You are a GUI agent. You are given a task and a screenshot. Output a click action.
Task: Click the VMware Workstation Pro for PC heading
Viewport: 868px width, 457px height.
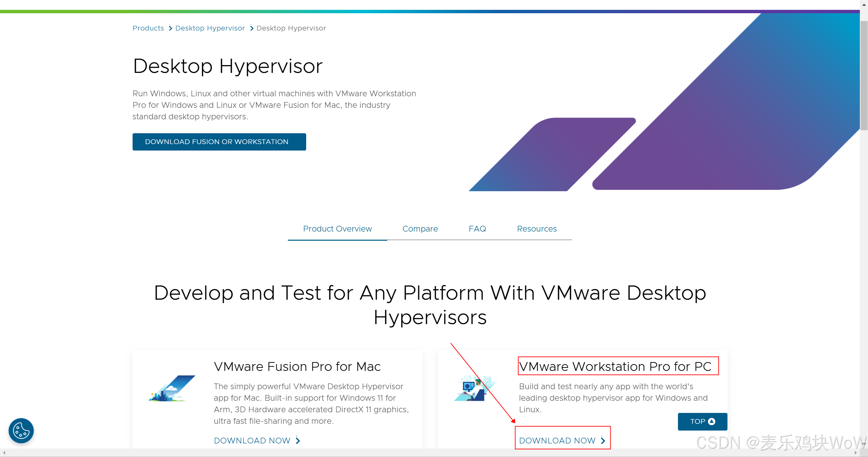(615, 366)
